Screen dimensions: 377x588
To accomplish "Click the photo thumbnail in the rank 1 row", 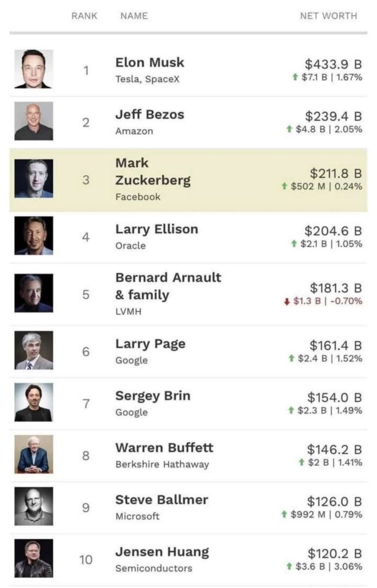I will click(33, 69).
